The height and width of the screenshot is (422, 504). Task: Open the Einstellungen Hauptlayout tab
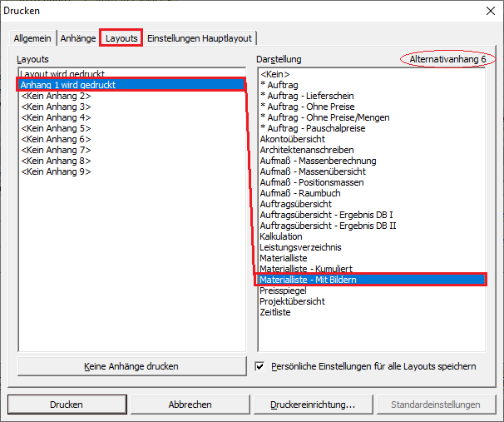(200, 38)
